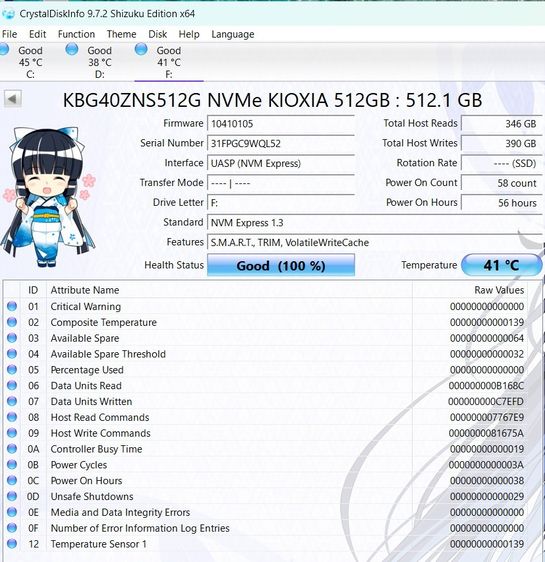Click the status orb for Media and Data Integrity Errors
Viewport: 545px width, 562px height.
coord(12,512)
